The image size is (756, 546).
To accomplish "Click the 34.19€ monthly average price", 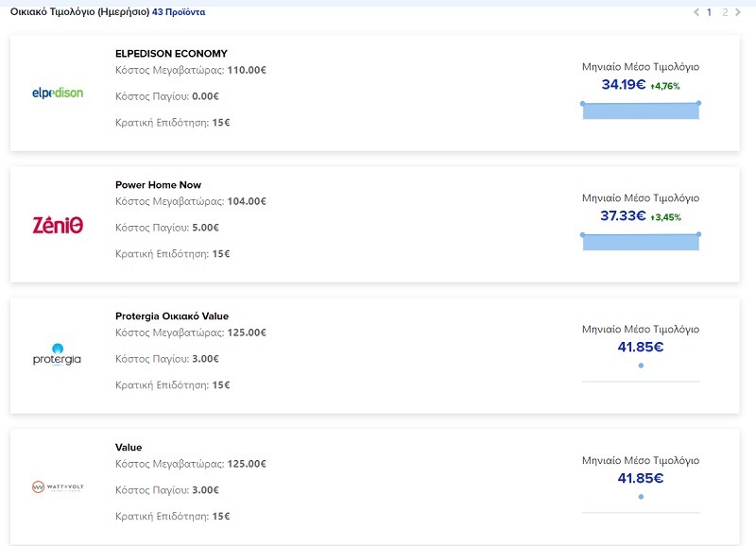I will [x=623, y=85].
